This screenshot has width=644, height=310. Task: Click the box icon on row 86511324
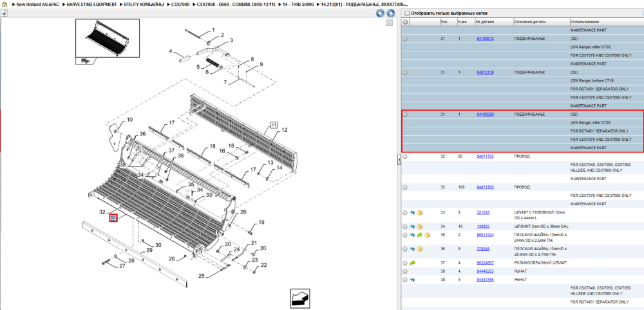tap(427, 235)
